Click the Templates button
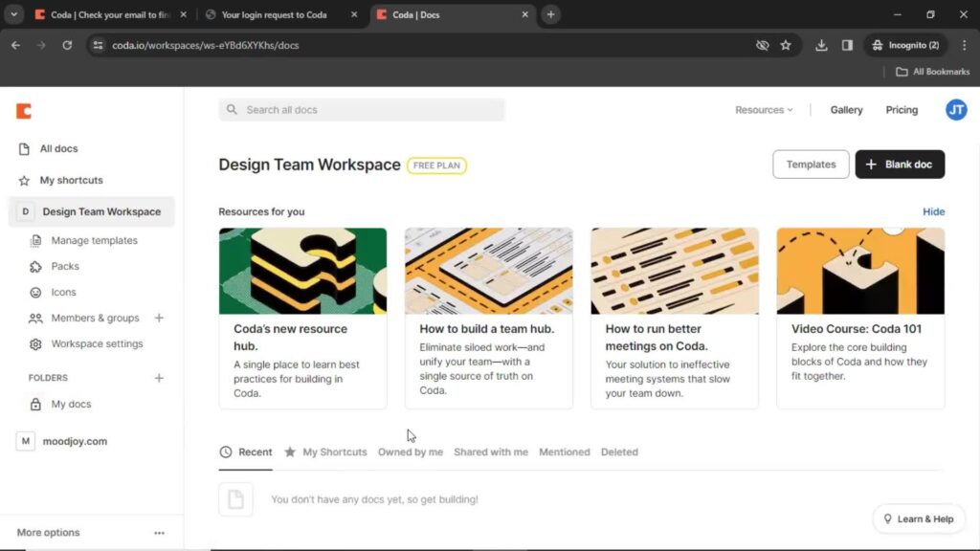 click(x=811, y=165)
